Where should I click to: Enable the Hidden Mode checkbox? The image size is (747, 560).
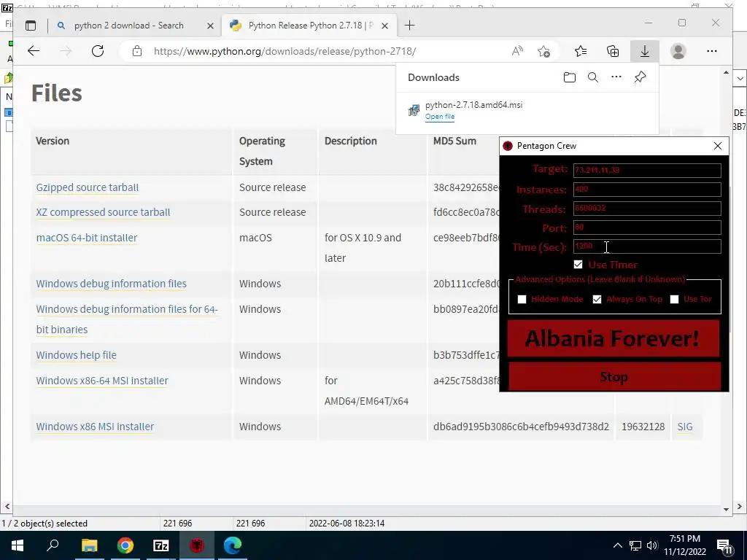[522, 299]
